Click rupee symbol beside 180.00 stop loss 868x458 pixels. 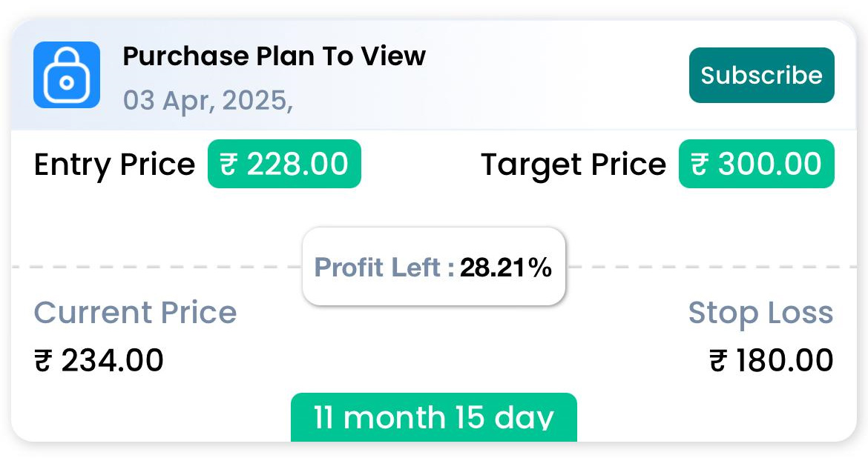click(718, 362)
